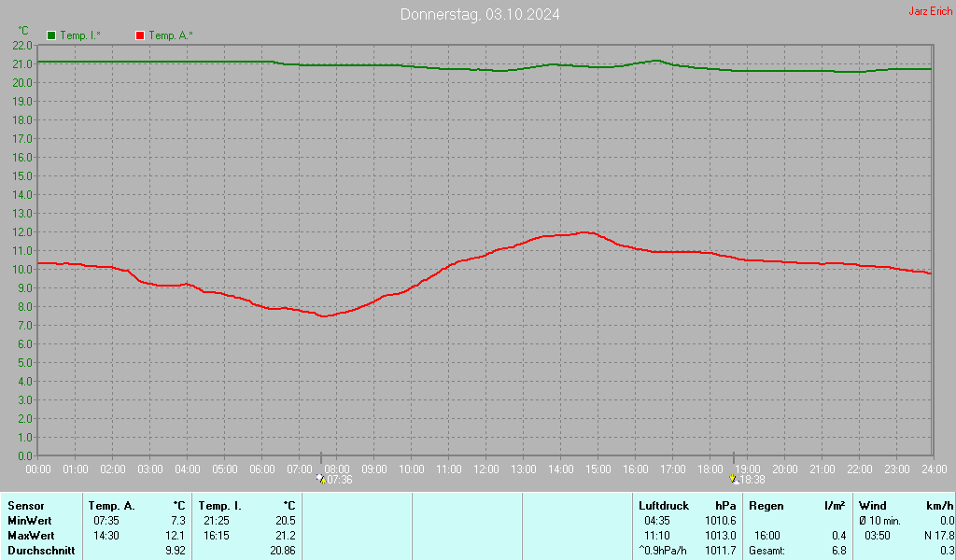Click the 12.0 y-axis label

22,232
